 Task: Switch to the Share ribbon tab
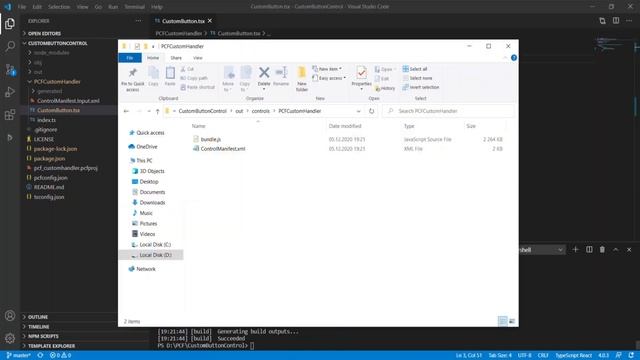pyautogui.click(x=176, y=58)
